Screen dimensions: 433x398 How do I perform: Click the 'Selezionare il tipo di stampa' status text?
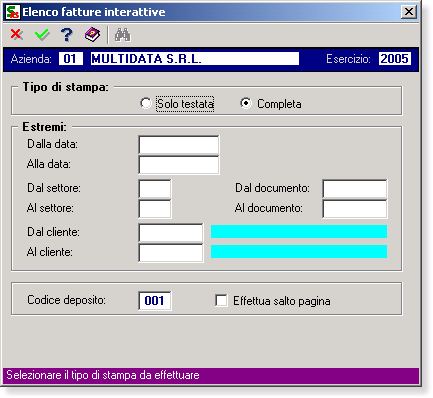click(103, 375)
